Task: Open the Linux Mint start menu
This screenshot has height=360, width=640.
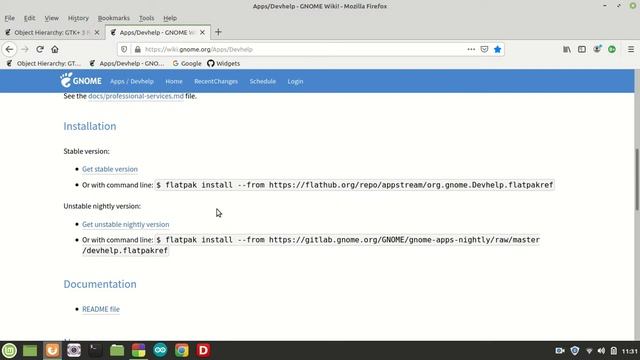Action: click(x=9, y=350)
